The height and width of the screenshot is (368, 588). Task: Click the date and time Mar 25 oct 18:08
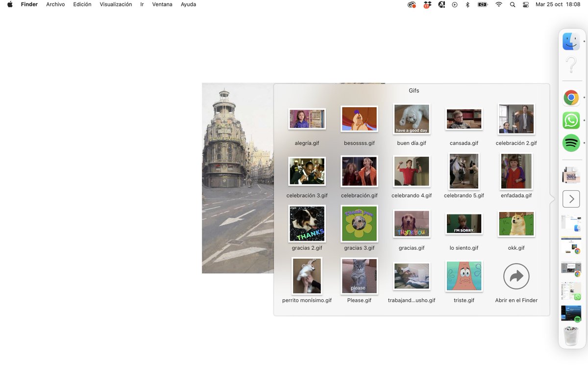coord(558,4)
